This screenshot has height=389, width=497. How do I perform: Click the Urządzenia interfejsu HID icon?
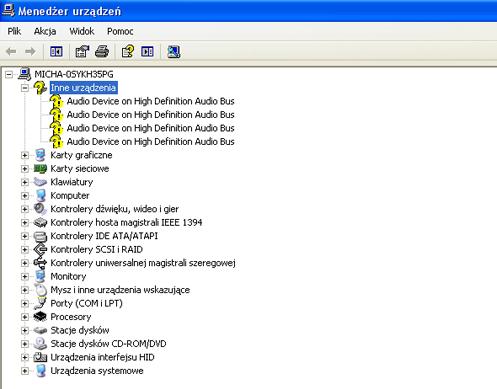click(40, 357)
